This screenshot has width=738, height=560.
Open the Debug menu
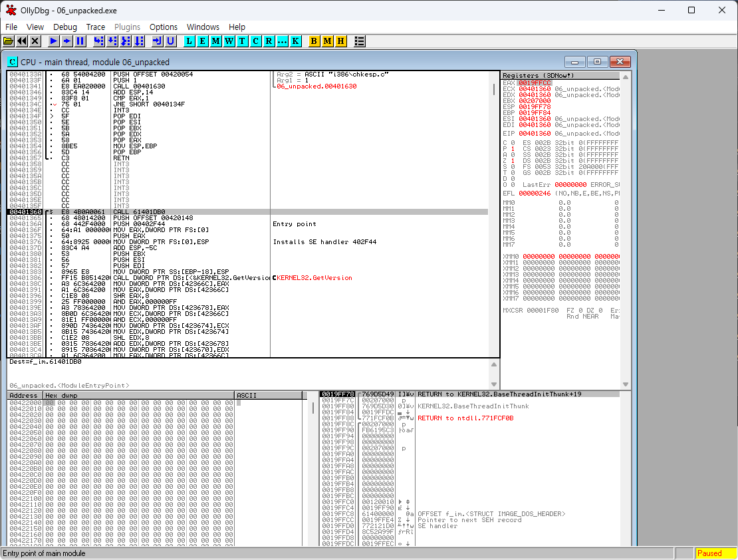64,27
